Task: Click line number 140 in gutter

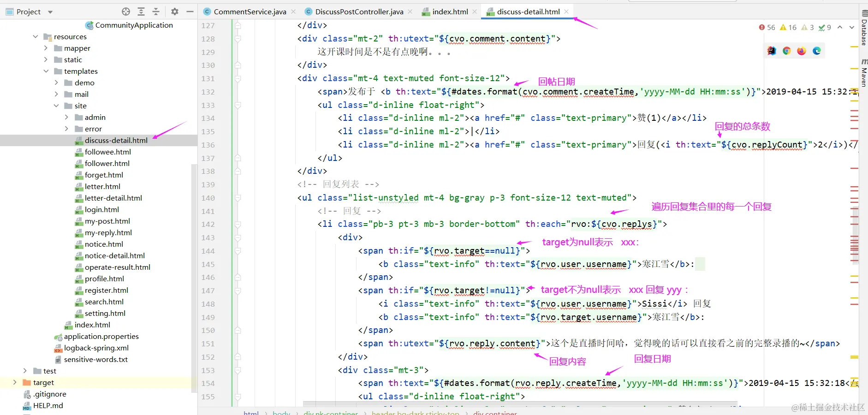Action: pyautogui.click(x=208, y=198)
